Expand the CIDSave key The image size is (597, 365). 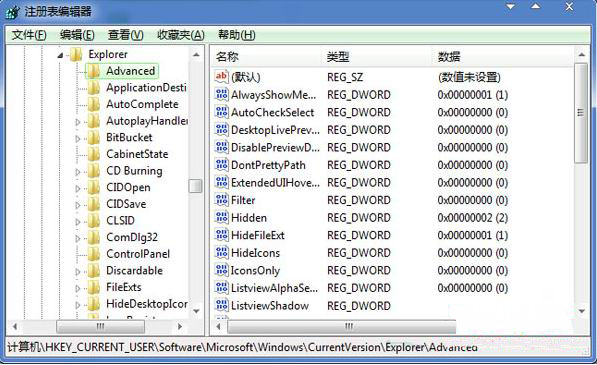point(78,205)
